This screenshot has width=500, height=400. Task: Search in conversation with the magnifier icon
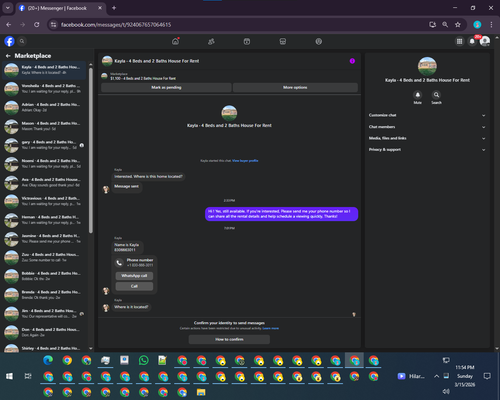(436, 95)
